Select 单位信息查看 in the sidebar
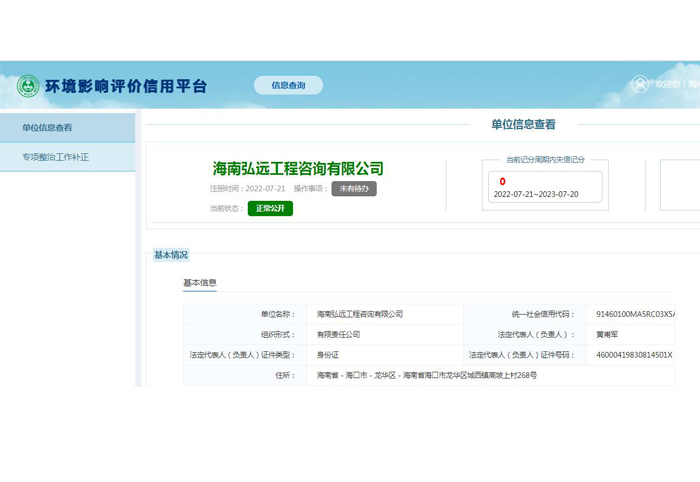 coord(48,128)
